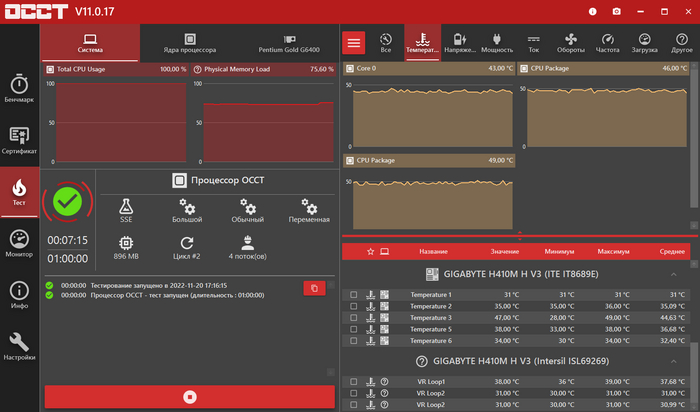The width and height of the screenshot is (700, 412).
Task: Show the Напряжение voltage sensors
Action: [x=460, y=42]
